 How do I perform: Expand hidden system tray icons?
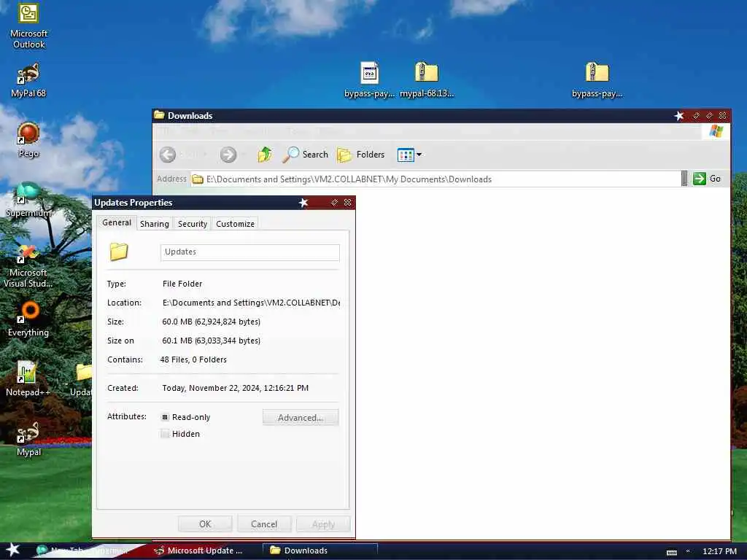point(688,551)
